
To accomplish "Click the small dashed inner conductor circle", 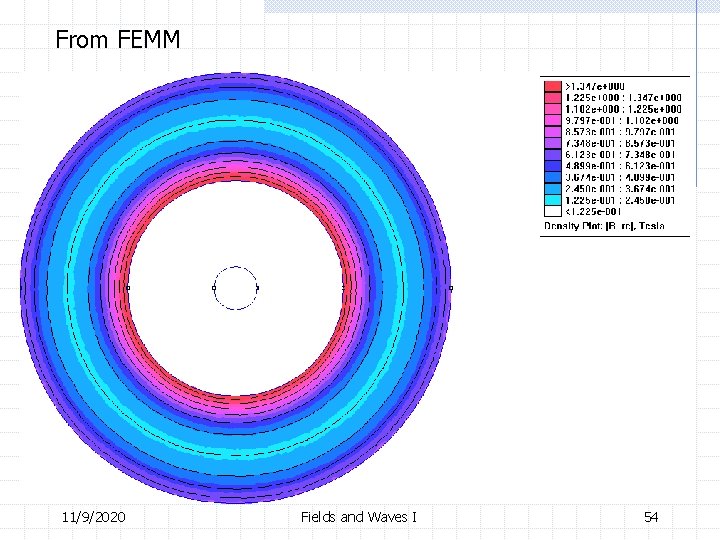I will point(236,288).
